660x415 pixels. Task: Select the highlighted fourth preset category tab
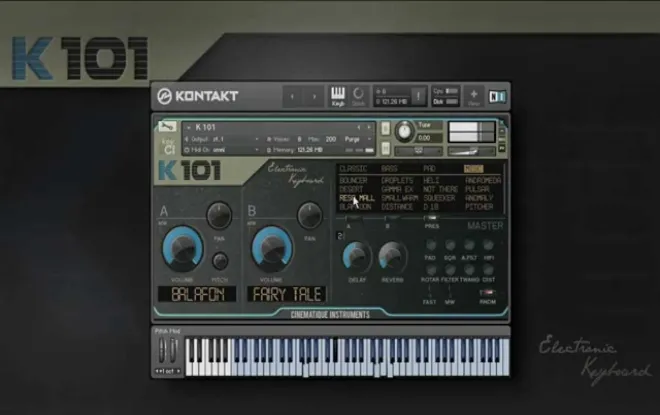(474, 169)
